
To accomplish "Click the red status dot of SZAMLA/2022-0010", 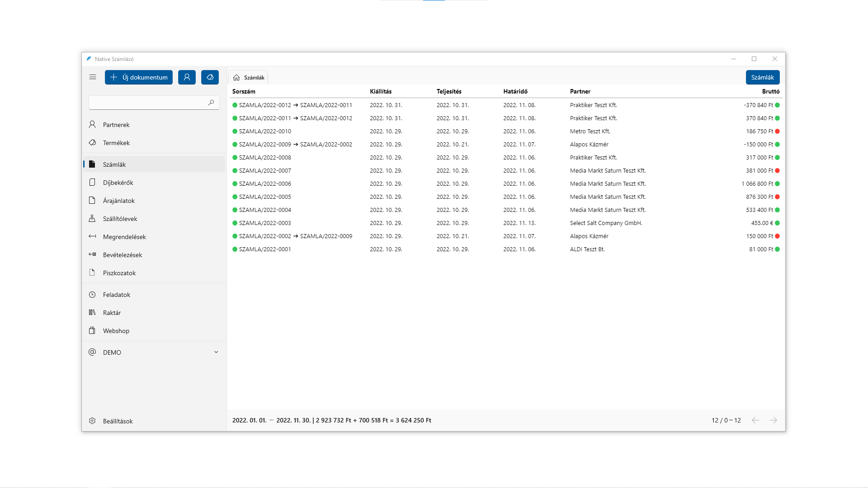I will [778, 131].
